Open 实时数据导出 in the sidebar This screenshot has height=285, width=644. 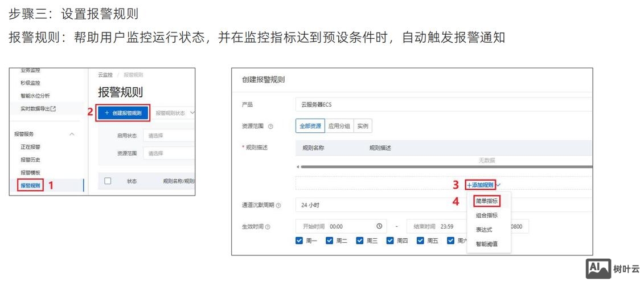[x=35, y=108]
